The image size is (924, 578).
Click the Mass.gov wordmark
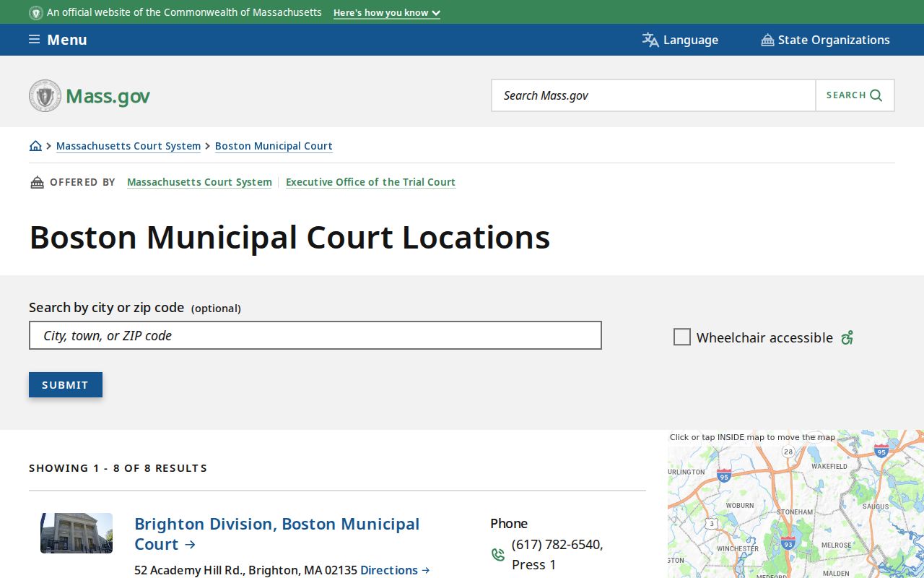[x=108, y=96]
